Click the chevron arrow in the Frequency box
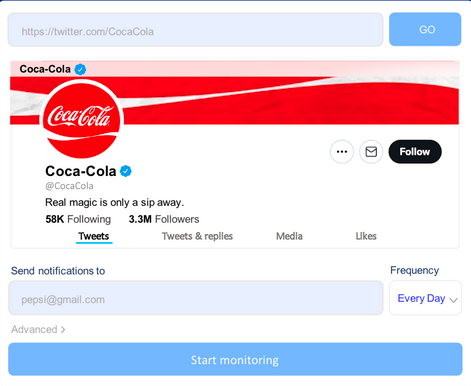 tap(453, 300)
